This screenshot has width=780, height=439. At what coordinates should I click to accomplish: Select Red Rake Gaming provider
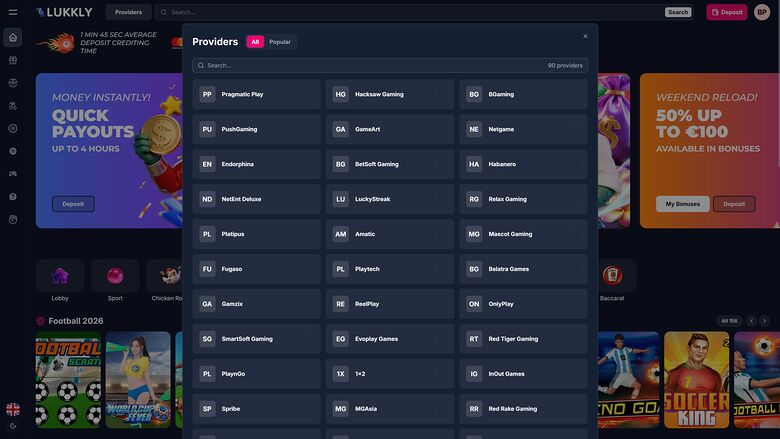point(523,409)
